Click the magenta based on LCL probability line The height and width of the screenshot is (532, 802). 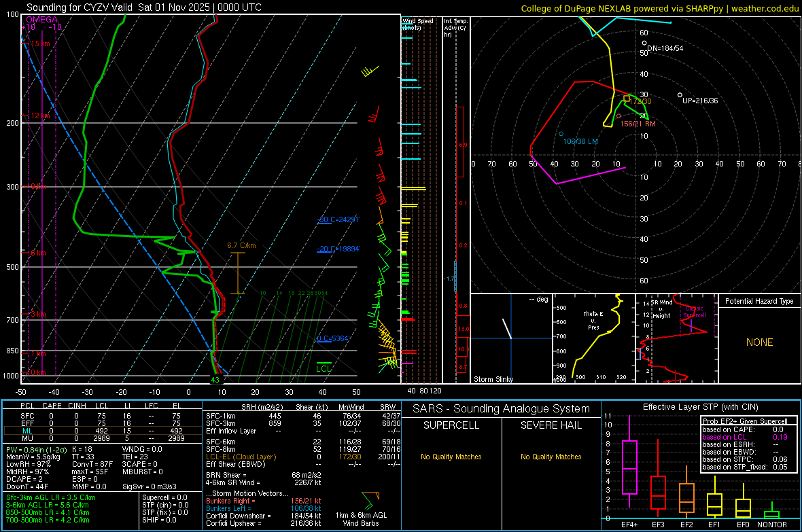(745, 437)
